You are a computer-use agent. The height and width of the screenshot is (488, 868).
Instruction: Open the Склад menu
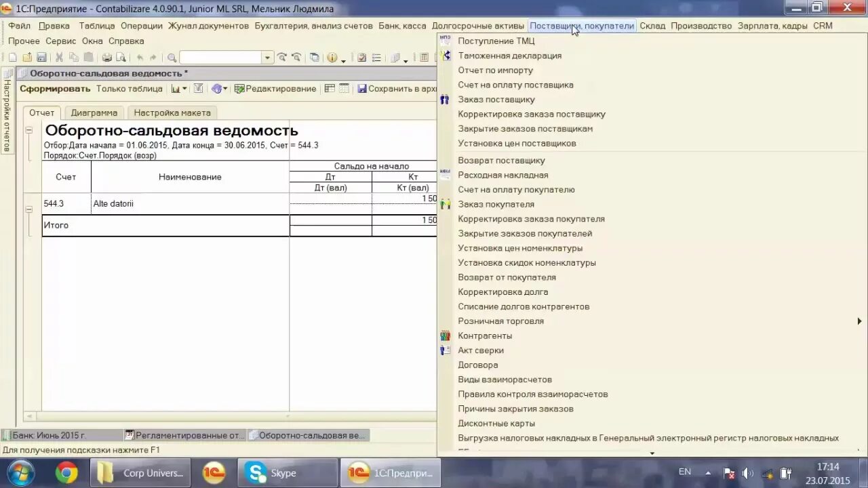(x=652, y=26)
